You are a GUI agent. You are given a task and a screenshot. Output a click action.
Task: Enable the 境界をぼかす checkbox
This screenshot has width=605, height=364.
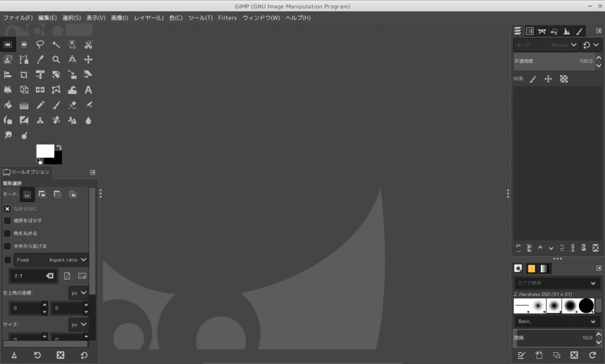(x=8, y=220)
